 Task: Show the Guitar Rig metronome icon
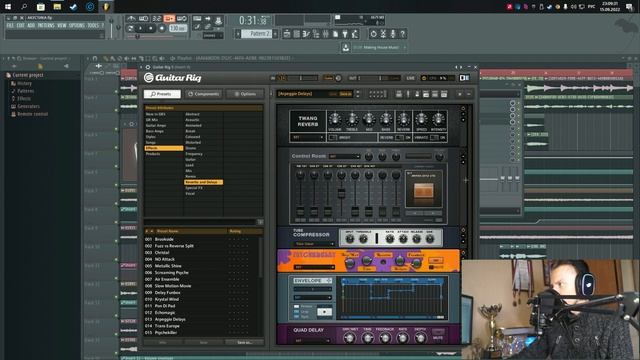(417, 94)
